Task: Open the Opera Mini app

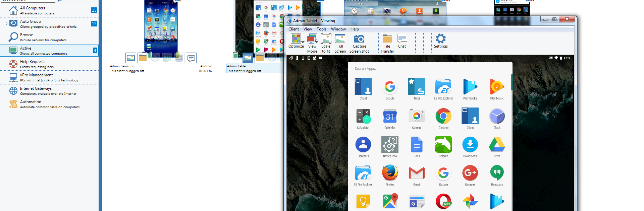Action: click(x=443, y=201)
